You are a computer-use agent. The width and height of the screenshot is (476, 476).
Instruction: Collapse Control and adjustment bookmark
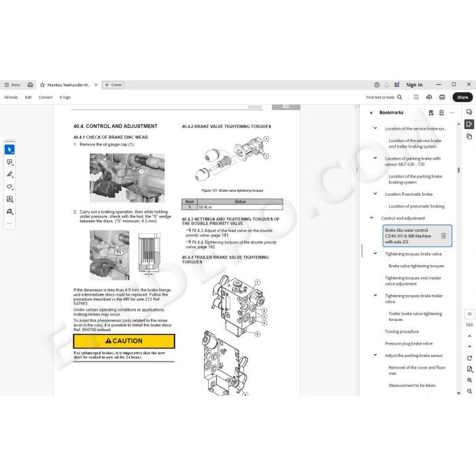click(371, 218)
